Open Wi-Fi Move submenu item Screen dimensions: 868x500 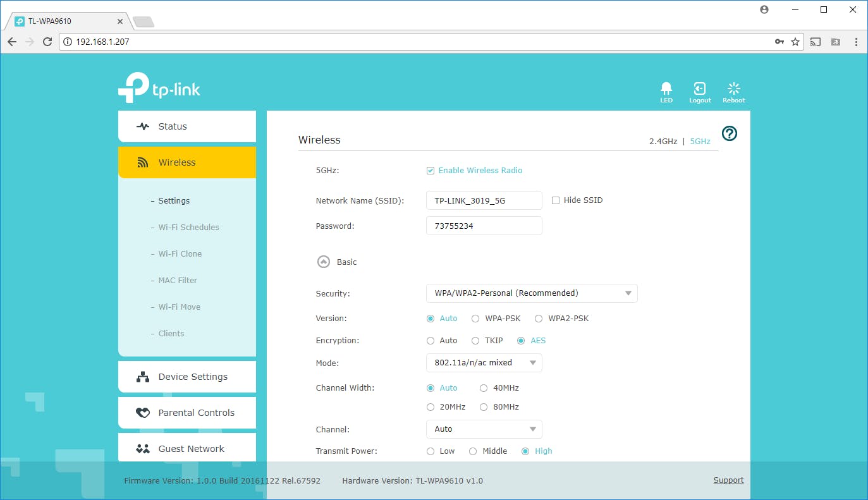(180, 307)
